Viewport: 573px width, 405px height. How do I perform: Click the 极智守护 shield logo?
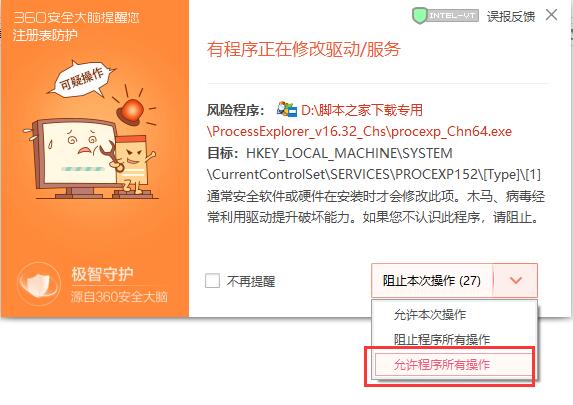coord(39,284)
